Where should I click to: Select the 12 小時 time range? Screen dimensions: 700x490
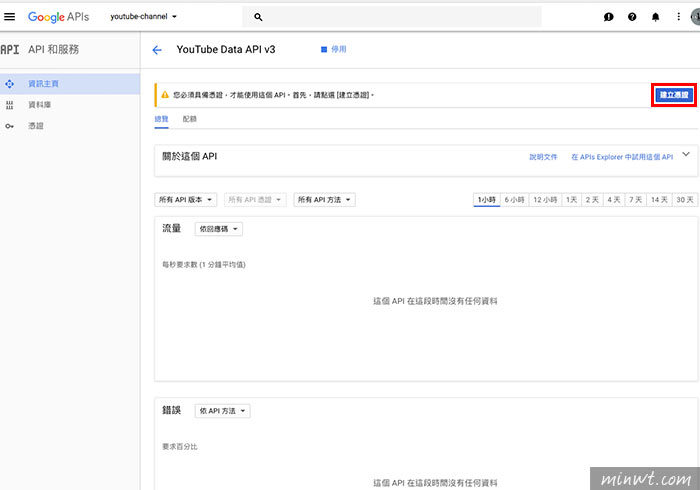coord(545,199)
